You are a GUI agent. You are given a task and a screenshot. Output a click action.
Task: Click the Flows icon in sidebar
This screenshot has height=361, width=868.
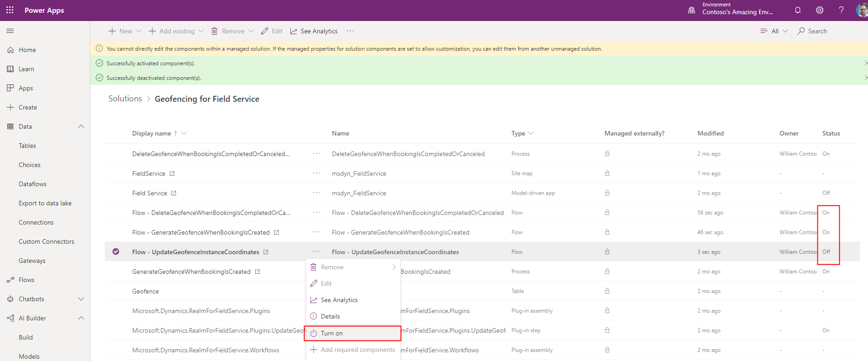[x=10, y=280]
